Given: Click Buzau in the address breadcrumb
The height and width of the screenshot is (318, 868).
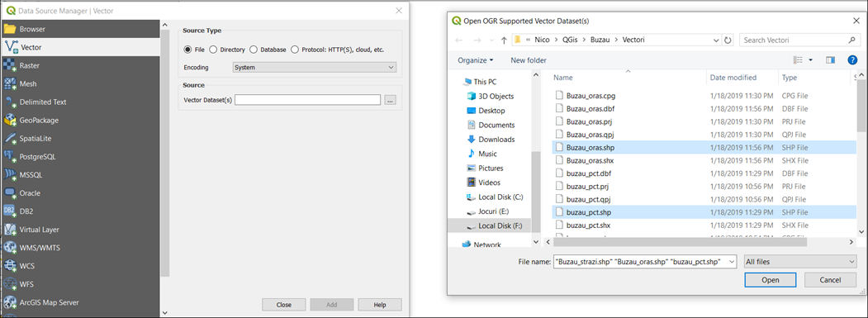Looking at the screenshot, I should 600,40.
